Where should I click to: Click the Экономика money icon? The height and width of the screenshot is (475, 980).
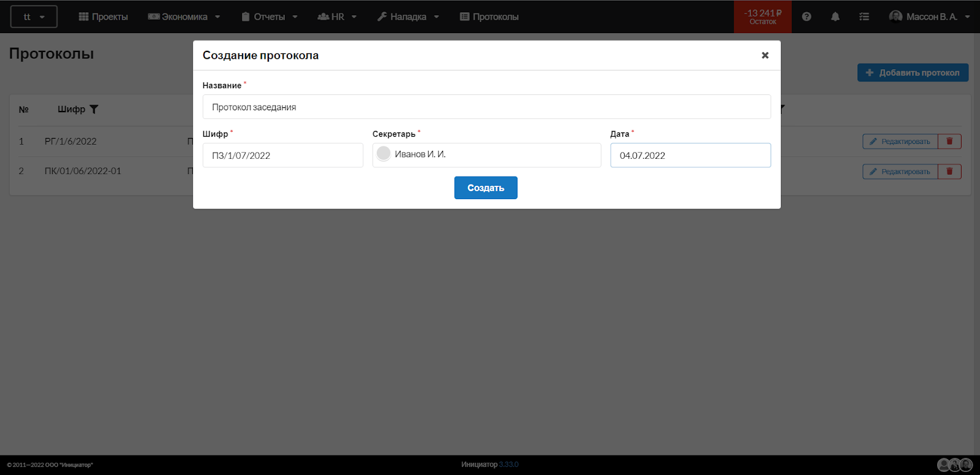coord(154,17)
